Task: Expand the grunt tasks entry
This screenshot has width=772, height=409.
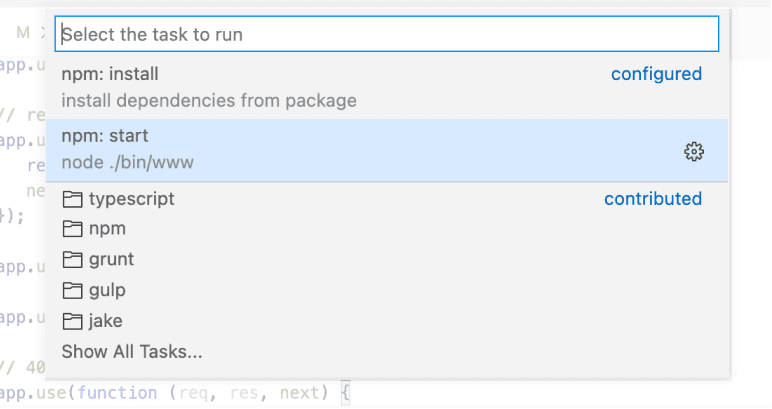Action: (111, 259)
